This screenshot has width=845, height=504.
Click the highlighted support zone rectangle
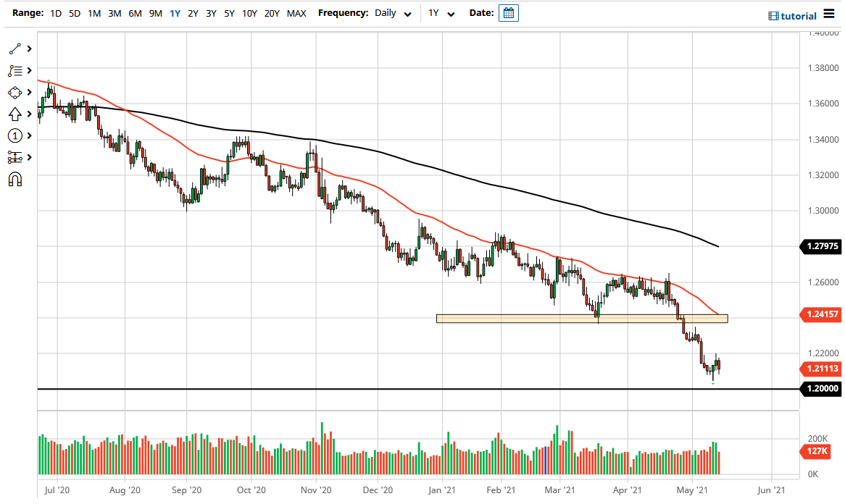tap(580, 318)
